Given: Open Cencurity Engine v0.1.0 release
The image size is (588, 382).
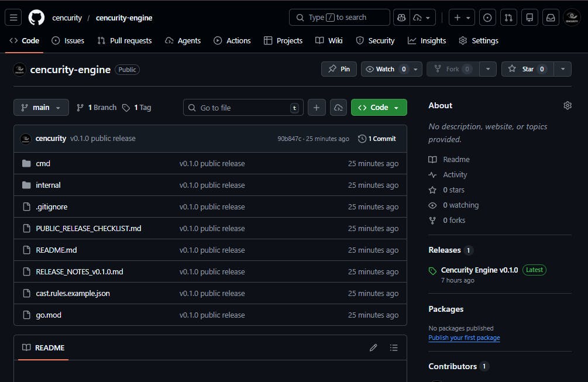Looking at the screenshot, I should (479, 270).
